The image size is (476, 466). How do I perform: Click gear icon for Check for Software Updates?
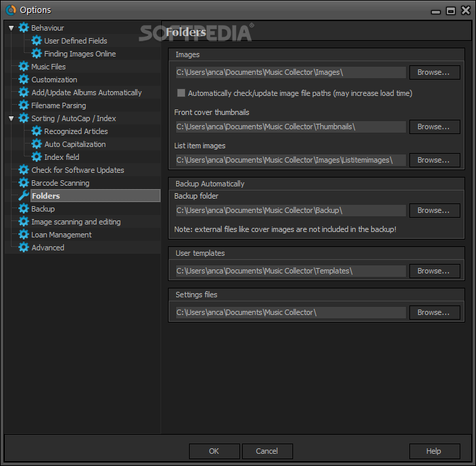click(x=24, y=170)
